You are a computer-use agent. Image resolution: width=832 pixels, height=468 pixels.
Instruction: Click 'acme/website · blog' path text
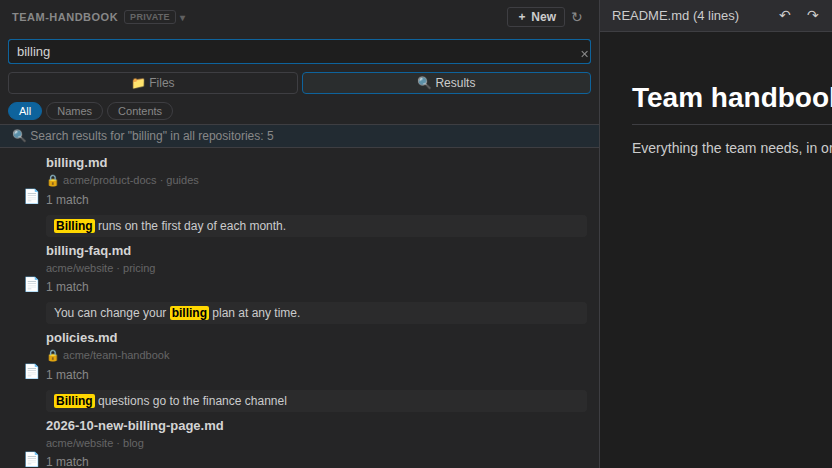pyautogui.click(x=94, y=443)
